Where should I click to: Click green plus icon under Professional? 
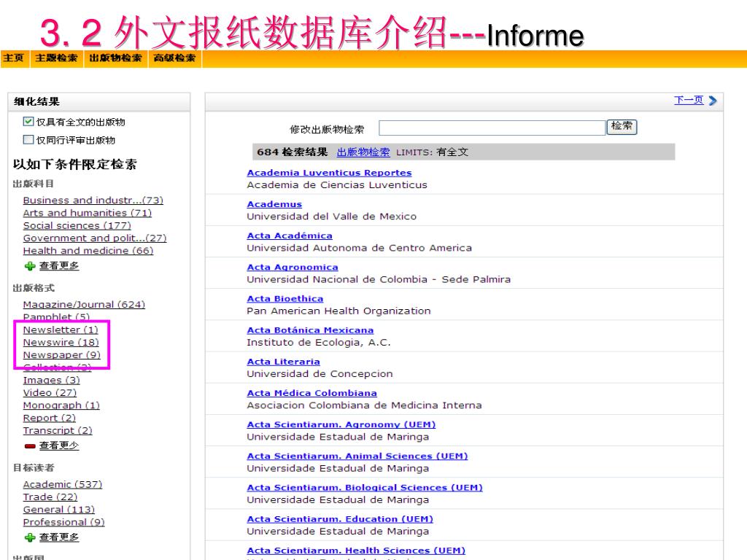(30, 537)
